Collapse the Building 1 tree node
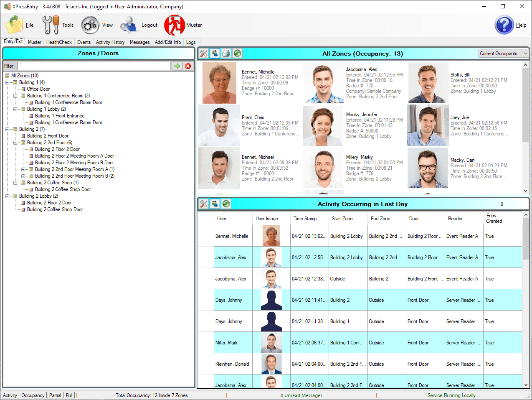 pos(8,82)
